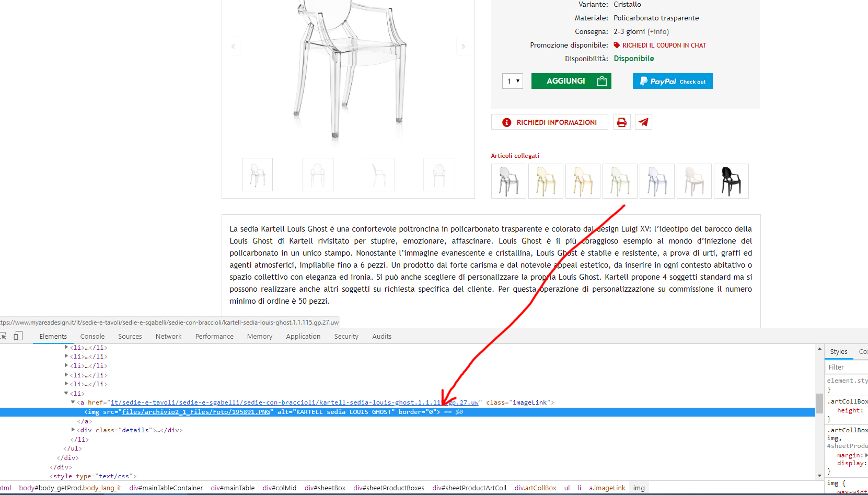Expand the collapsed <li> just above the open <li>
Screen dimensions: 868x495
[x=66, y=384]
